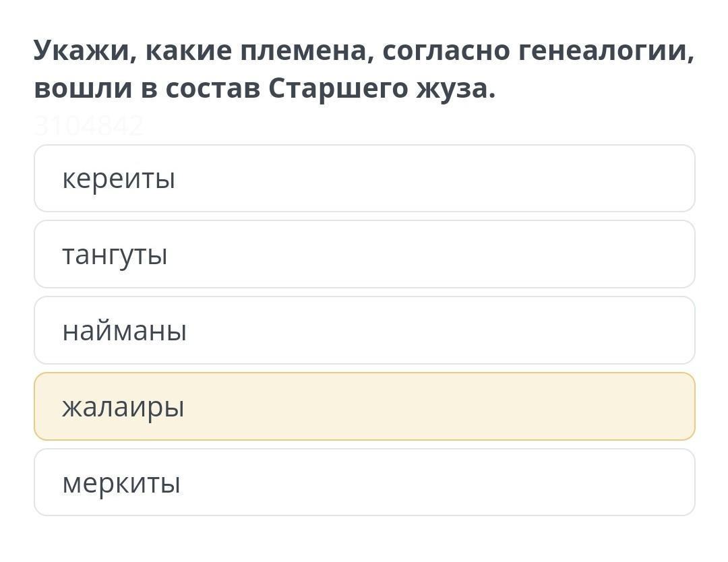728x562 pixels.
Task: Tap the word кереиты in the first option
Action: click(119, 180)
